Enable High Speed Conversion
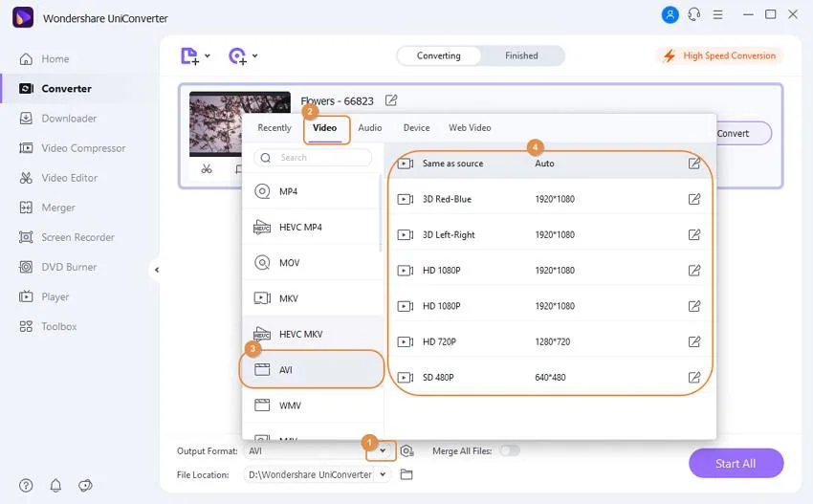Image resolution: width=813 pixels, height=504 pixels. [720, 55]
